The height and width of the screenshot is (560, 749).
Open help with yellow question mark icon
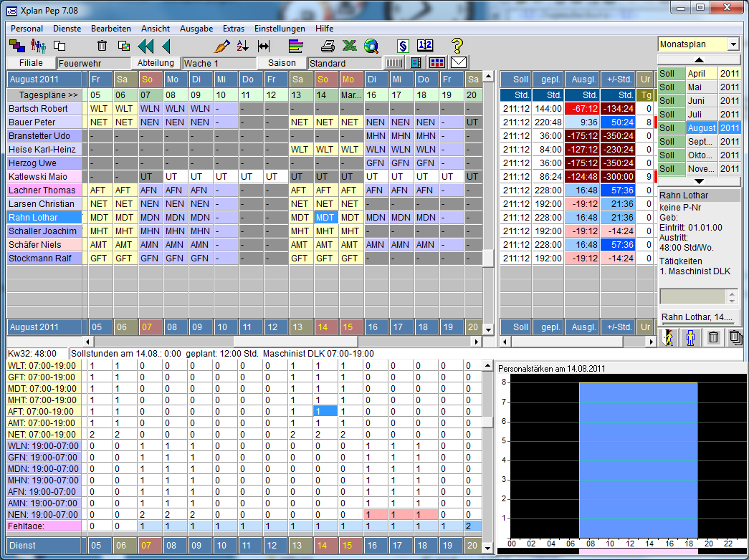(457, 46)
